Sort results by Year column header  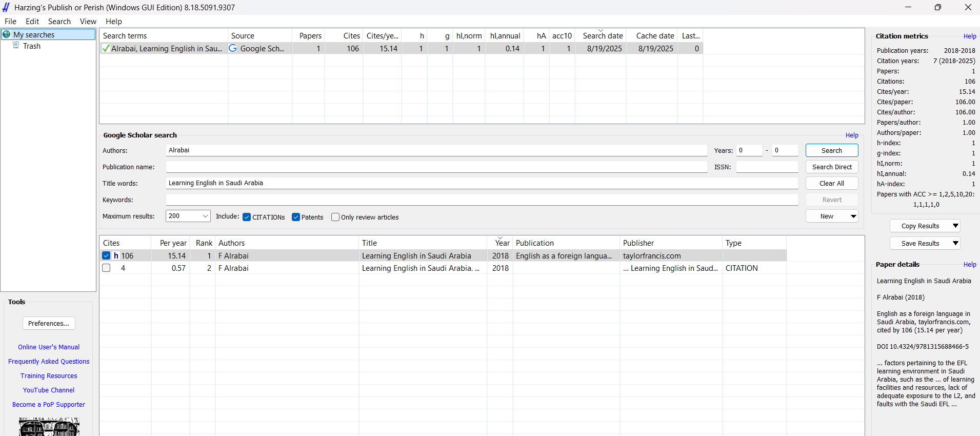tap(500, 243)
